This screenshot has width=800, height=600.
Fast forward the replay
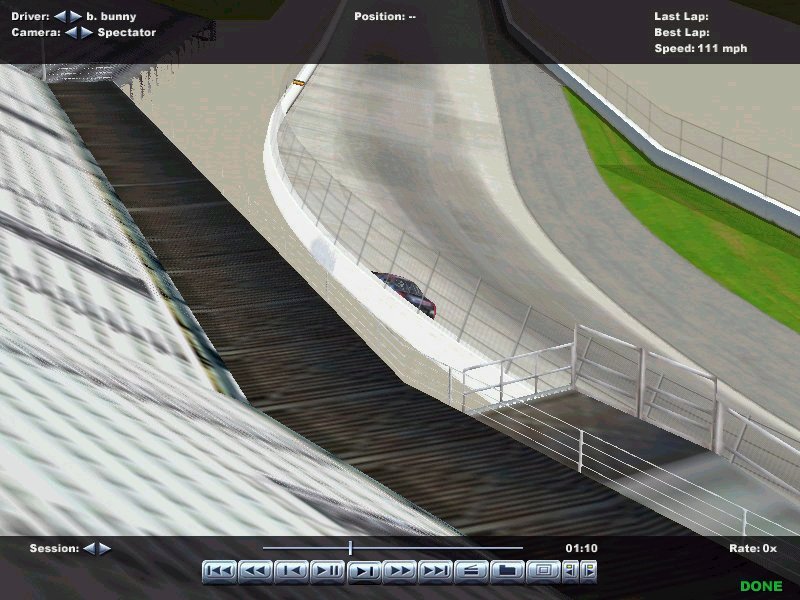[399, 571]
